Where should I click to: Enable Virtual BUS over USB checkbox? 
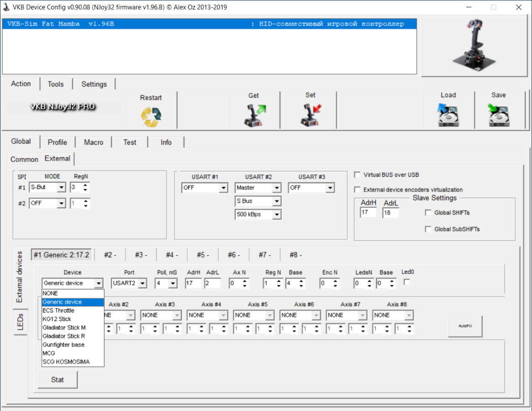(x=357, y=175)
